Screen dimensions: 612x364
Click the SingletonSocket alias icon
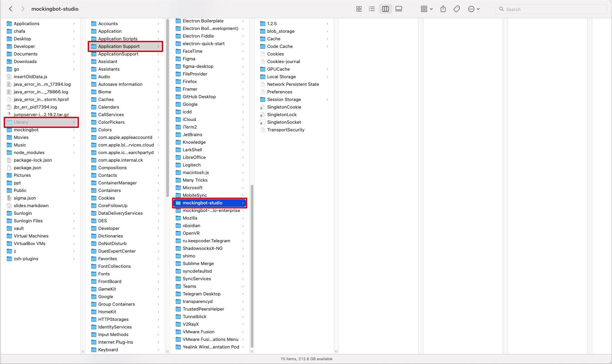263,122
